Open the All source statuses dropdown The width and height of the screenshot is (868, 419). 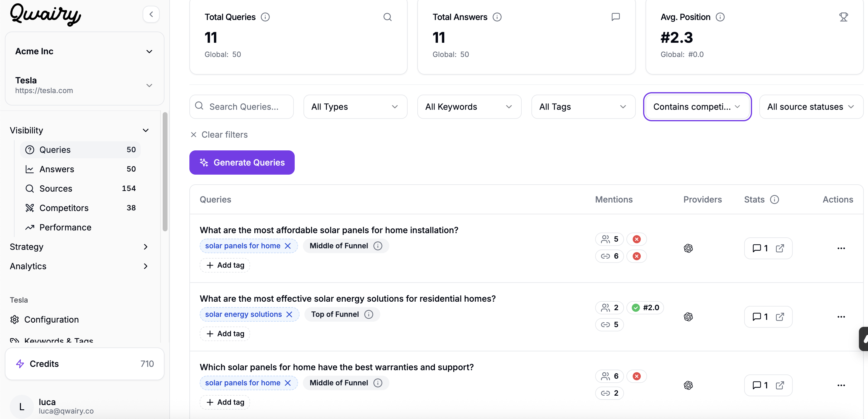point(811,107)
